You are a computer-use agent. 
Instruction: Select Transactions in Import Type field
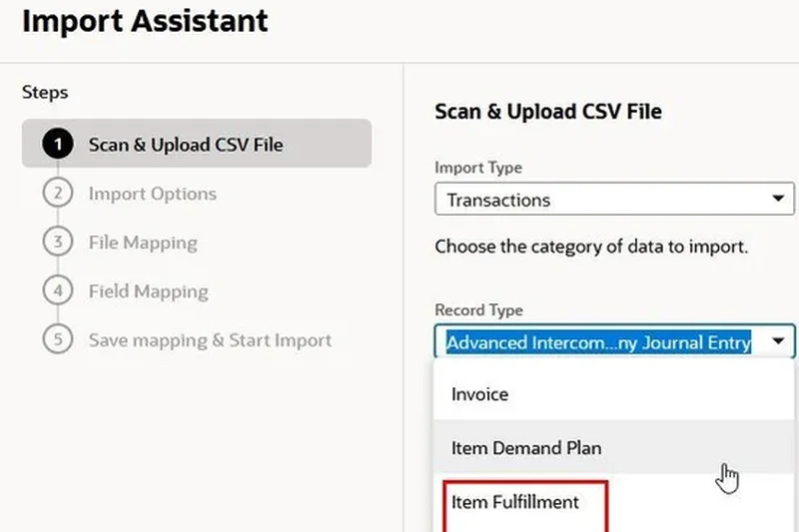click(599, 200)
